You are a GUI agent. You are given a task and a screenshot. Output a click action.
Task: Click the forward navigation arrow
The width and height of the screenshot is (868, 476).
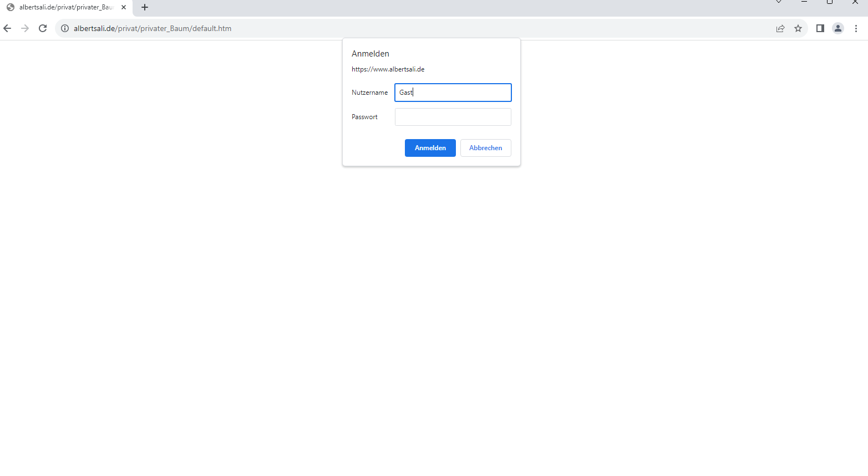[x=25, y=28]
